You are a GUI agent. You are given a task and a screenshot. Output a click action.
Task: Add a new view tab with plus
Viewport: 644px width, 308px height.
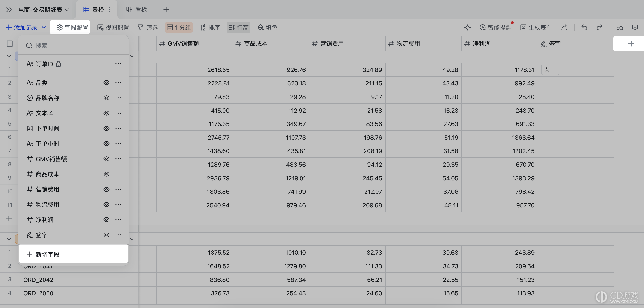(166, 9)
